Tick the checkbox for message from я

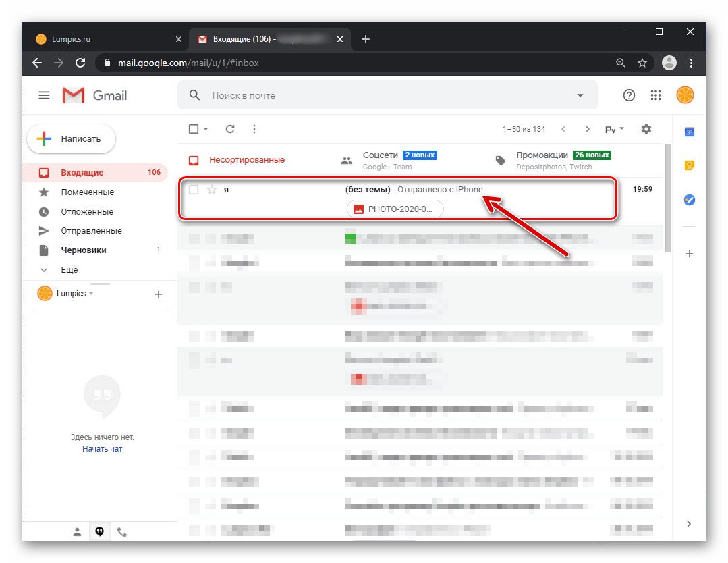point(194,190)
